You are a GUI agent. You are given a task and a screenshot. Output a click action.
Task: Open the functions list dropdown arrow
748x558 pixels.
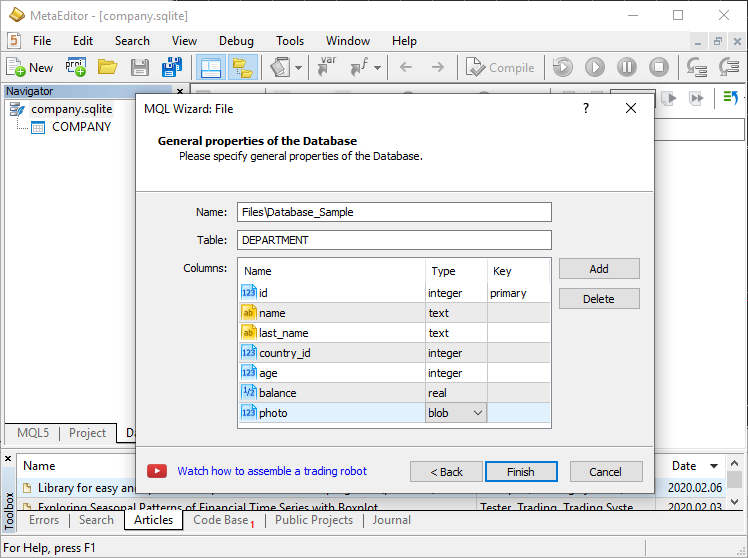click(377, 68)
